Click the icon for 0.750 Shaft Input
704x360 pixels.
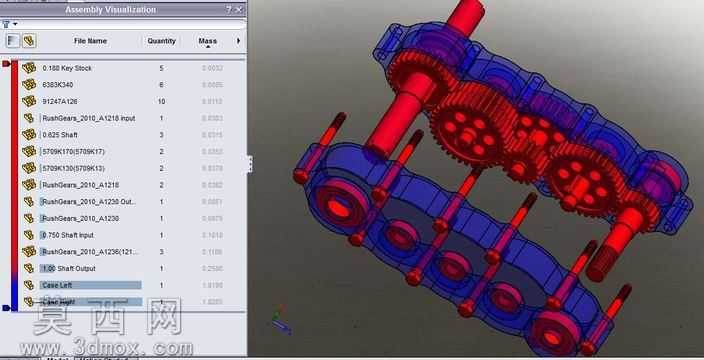(29, 235)
